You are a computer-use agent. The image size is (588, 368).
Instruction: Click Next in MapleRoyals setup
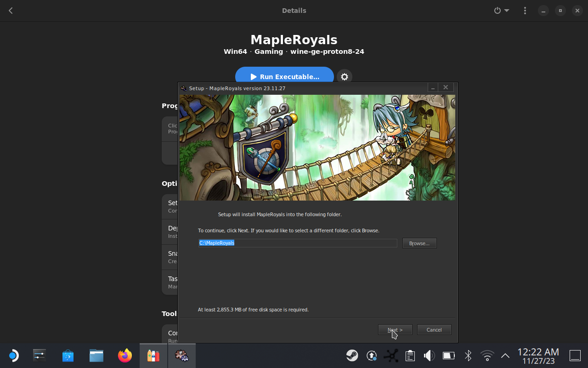[x=395, y=330]
